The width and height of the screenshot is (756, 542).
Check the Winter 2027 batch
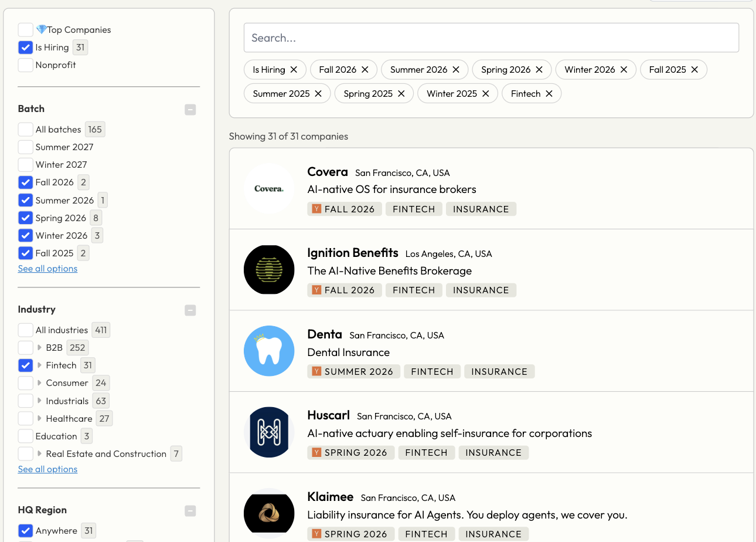25,165
